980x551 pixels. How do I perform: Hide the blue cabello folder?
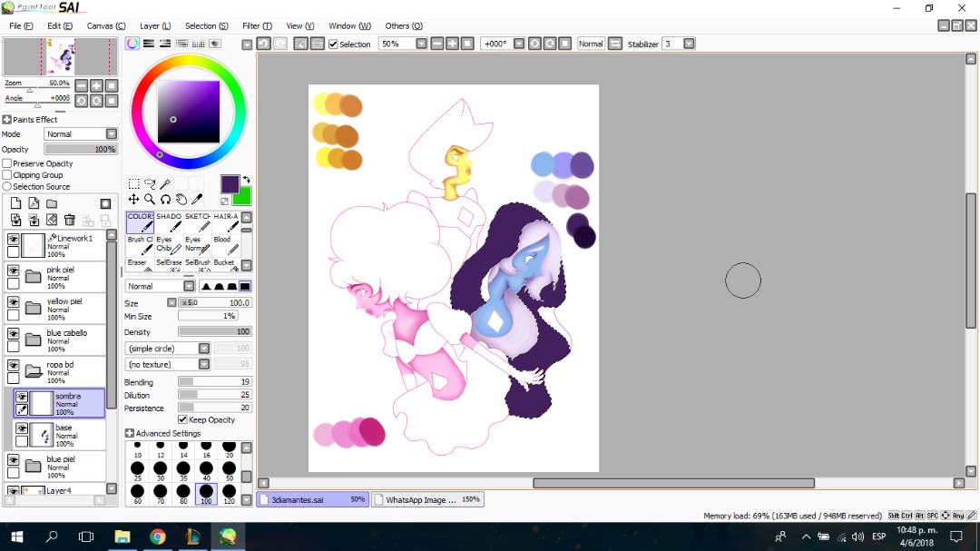[x=13, y=334]
